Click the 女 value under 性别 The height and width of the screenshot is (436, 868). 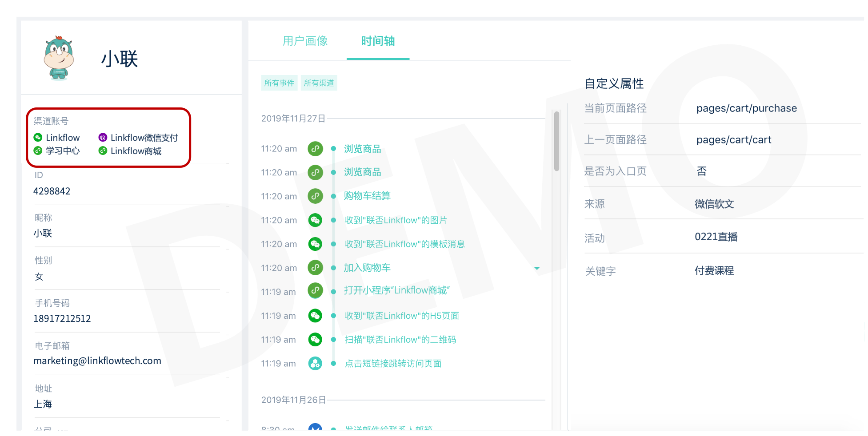point(39,277)
